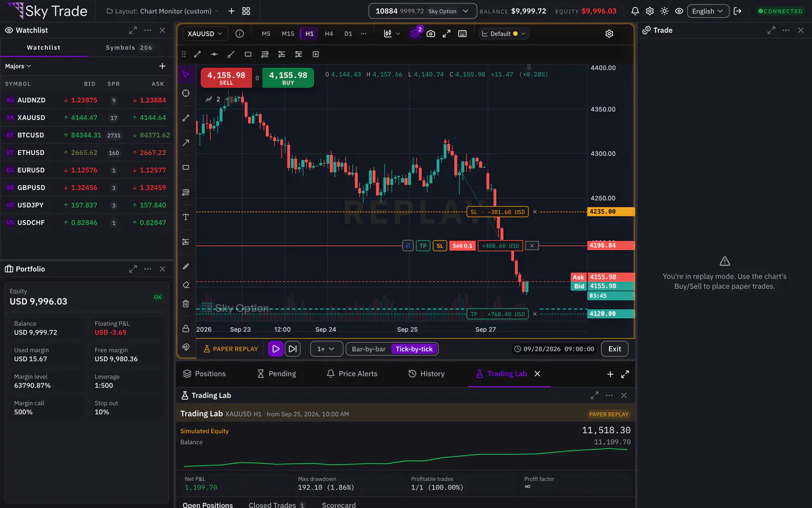Open layout grid icon in top bar

click(246, 11)
